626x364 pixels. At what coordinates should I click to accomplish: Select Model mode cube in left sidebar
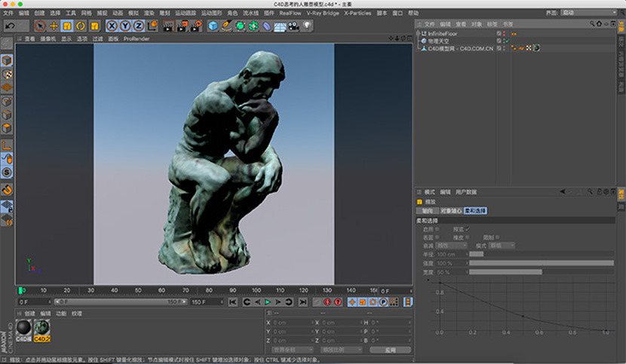tap(7, 60)
